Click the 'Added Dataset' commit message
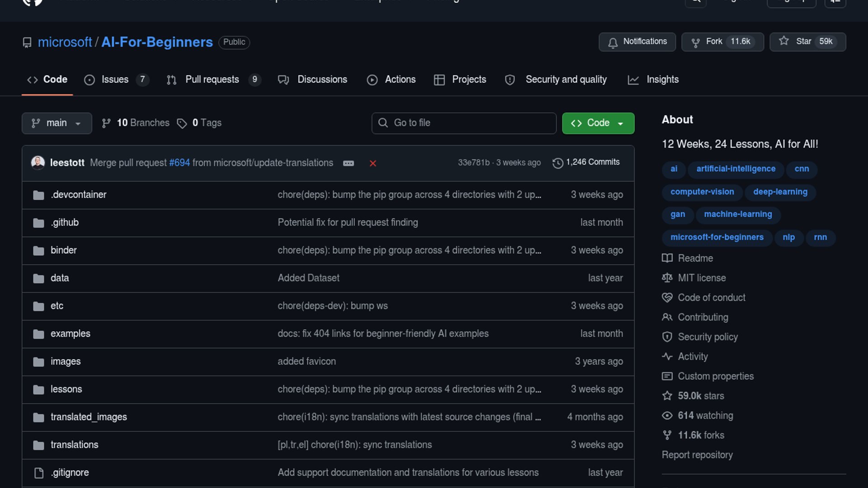Image resolution: width=868 pixels, height=488 pixels. (308, 278)
